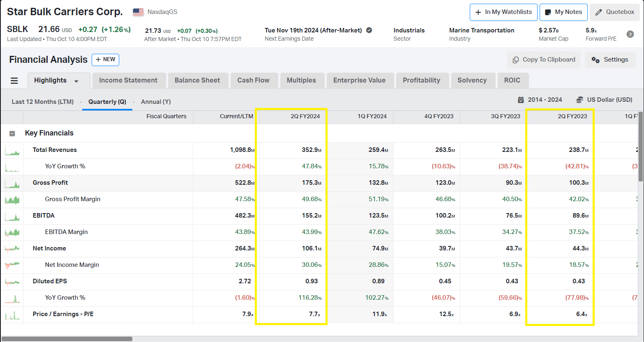Click Copy To Clipboard button
This screenshot has width=644, height=342.
[x=543, y=60]
